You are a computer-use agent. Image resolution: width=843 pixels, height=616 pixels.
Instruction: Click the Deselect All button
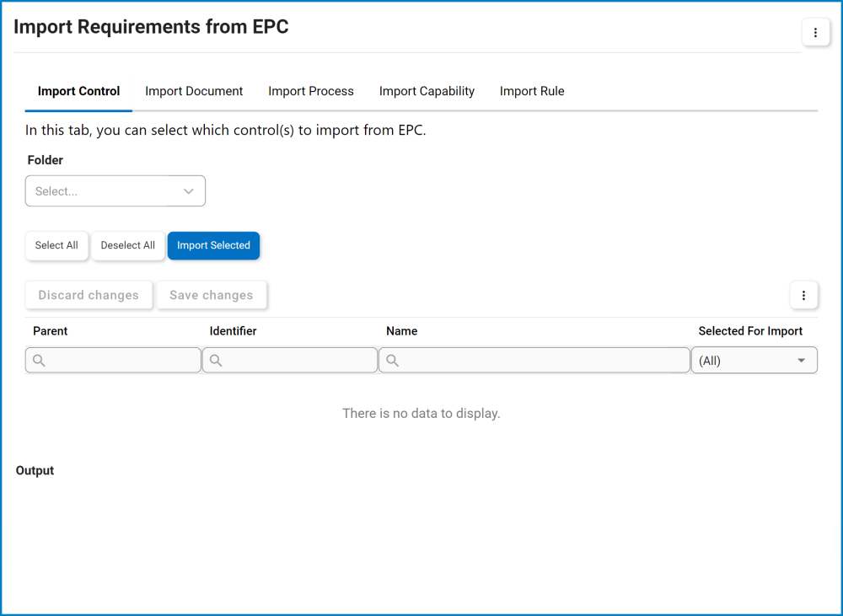127,245
